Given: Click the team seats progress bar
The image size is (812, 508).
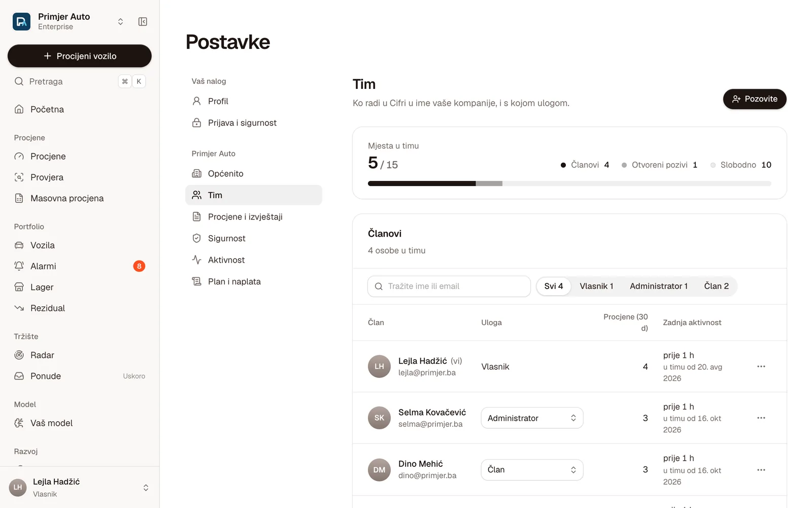Looking at the screenshot, I should (569, 183).
